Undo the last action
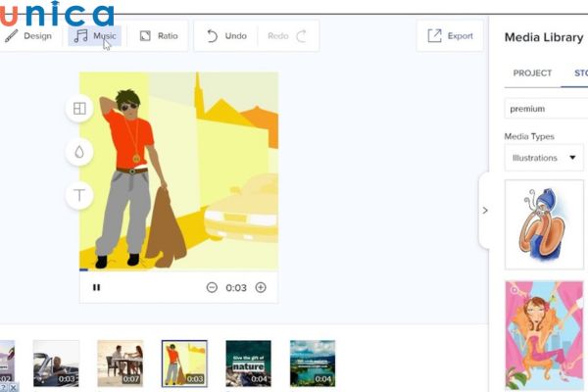 pos(226,36)
